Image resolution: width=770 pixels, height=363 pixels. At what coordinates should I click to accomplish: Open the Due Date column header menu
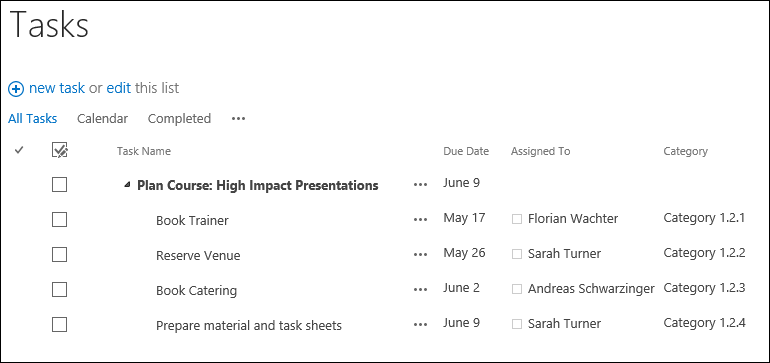coord(466,151)
